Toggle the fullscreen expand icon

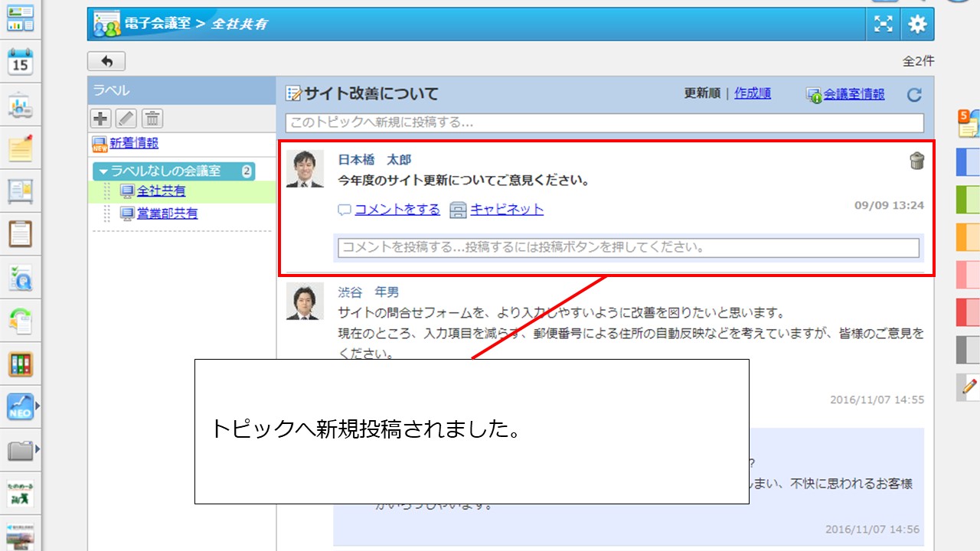click(884, 24)
